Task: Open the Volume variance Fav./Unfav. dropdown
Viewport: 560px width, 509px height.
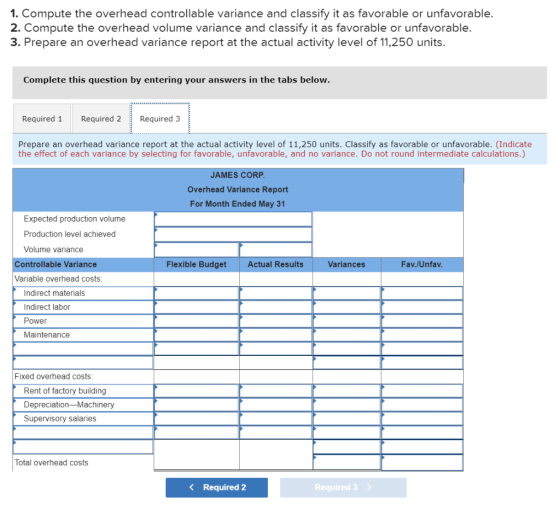Action: (276, 250)
